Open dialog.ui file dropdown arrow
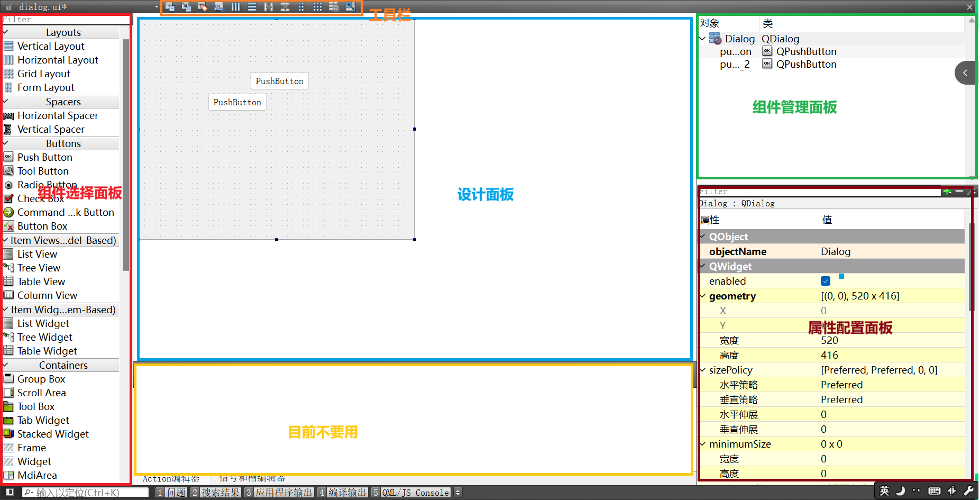This screenshot has width=980, height=500. coord(157,7)
